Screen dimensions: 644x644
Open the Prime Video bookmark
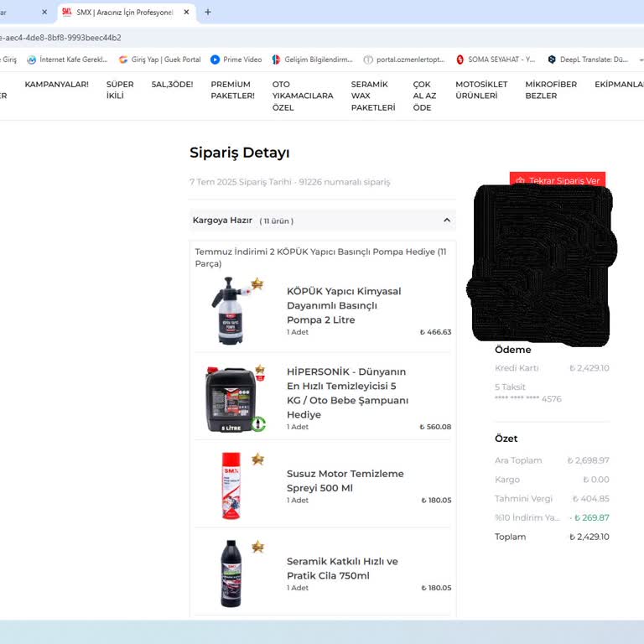tap(236, 60)
